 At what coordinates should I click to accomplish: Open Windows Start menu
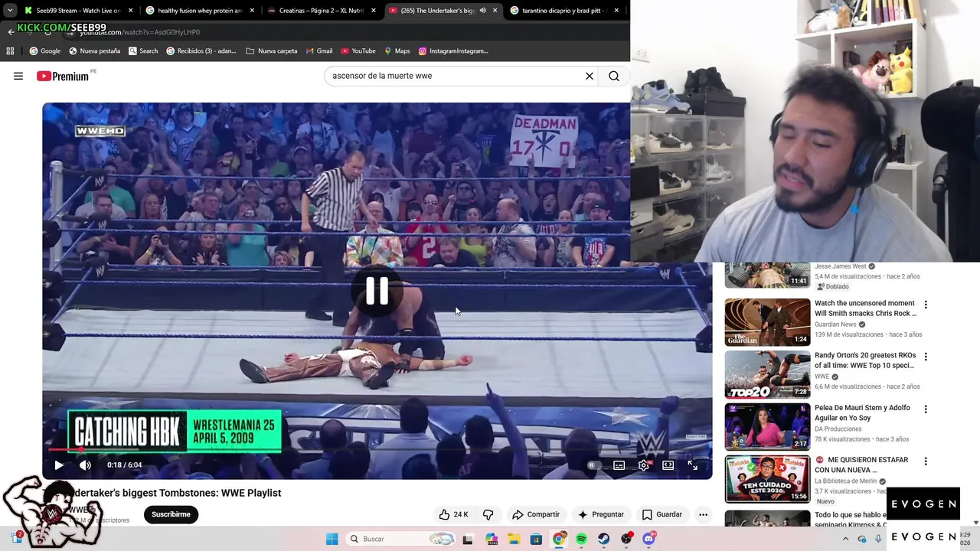point(332,539)
